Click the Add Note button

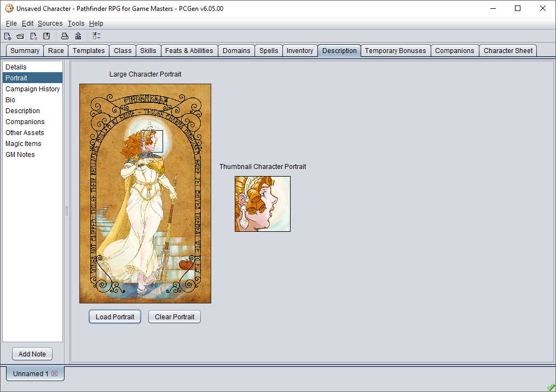[32, 354]
